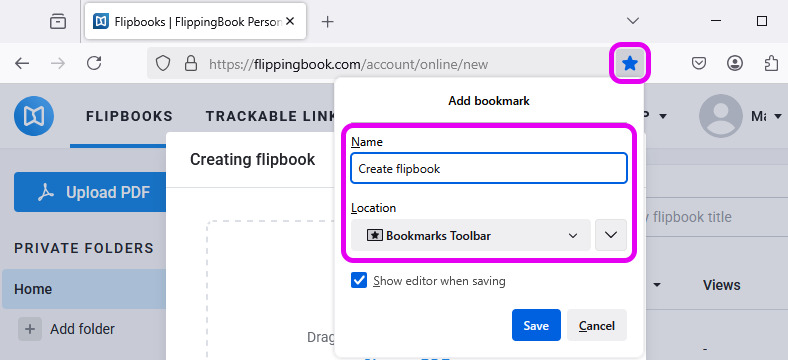Cancel adding the bookmark

[597, 325]
